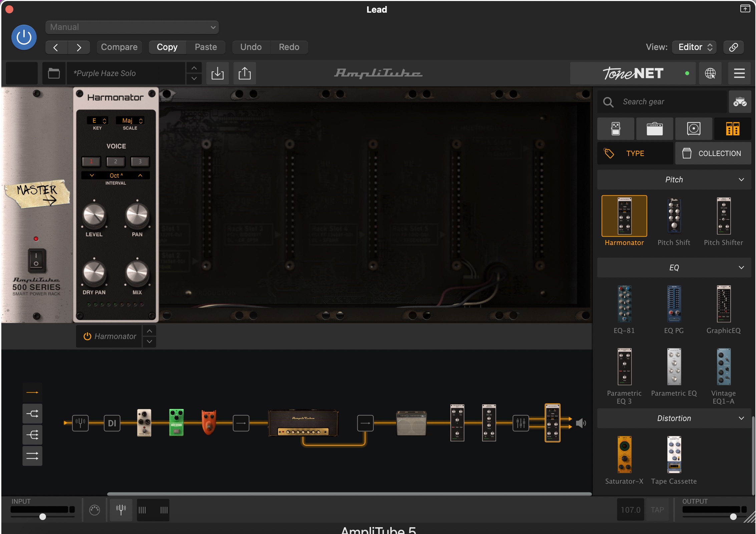Select the Harmonator gear thumbnail
Screen dimensions: 756x534
[x=624, y=216]
